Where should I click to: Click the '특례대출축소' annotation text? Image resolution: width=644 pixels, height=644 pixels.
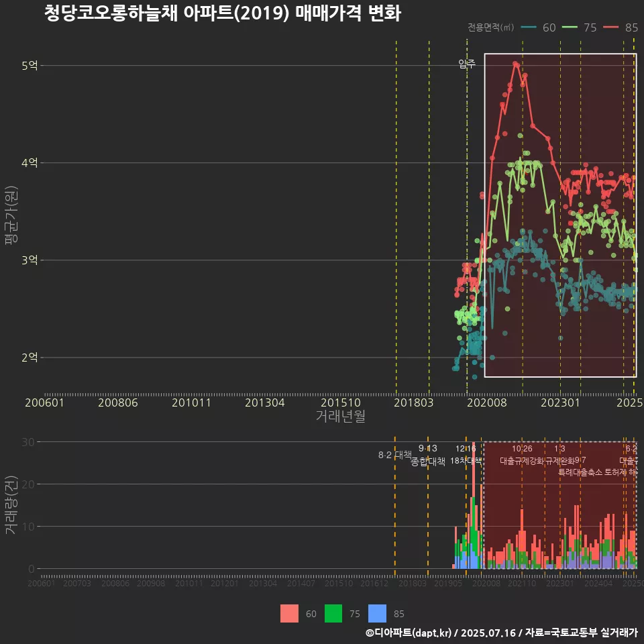pos(580,472)
